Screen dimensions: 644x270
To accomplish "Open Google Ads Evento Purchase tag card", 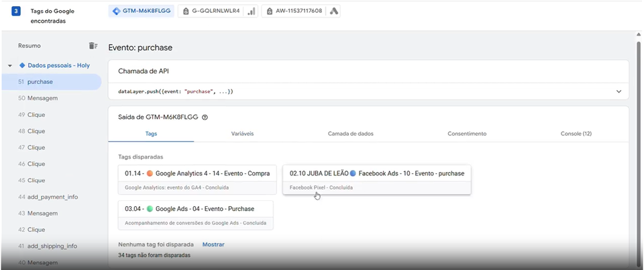I will point(195,215).
